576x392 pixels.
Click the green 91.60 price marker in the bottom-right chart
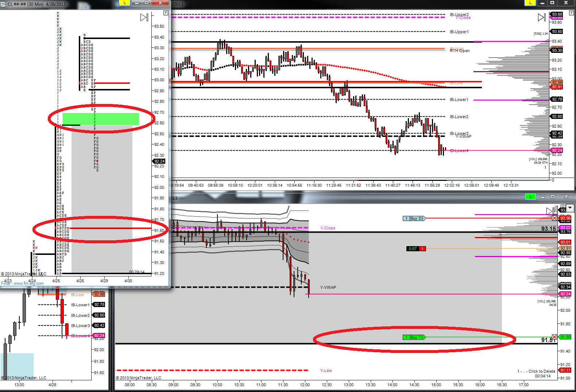[x=565, y=337]
